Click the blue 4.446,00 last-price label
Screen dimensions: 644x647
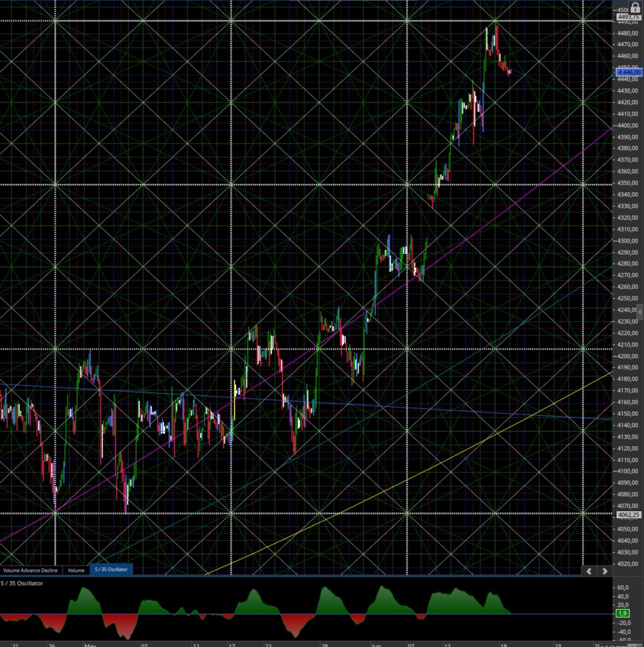pyautogui.click(x=629, y=72)
